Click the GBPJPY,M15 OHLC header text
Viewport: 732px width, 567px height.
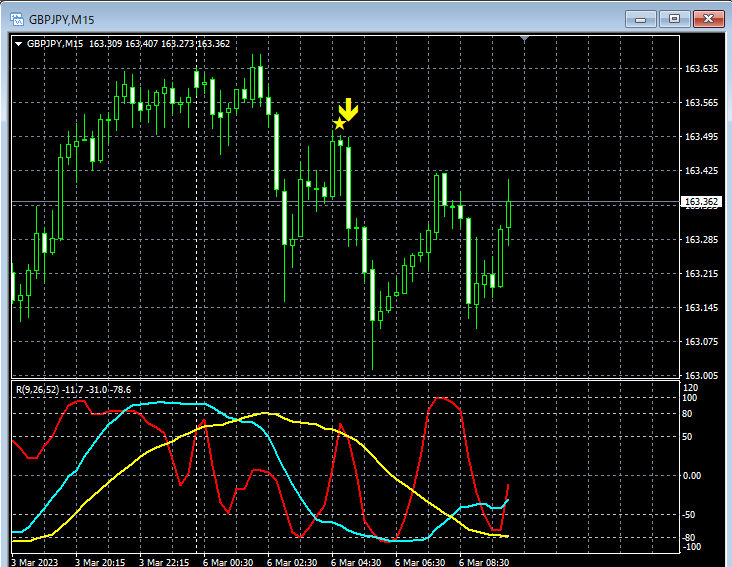point(128,44)
